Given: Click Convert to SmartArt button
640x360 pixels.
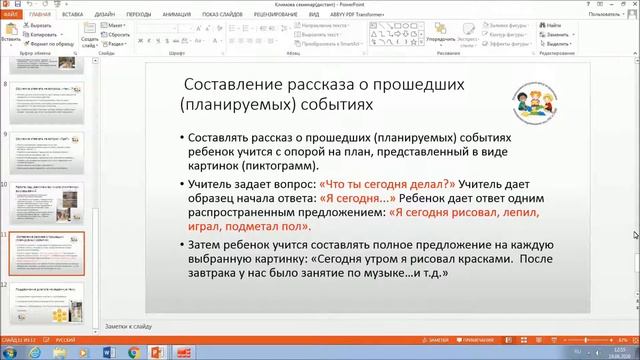Looking at the screenshot, I should click(x=329, y=44).
